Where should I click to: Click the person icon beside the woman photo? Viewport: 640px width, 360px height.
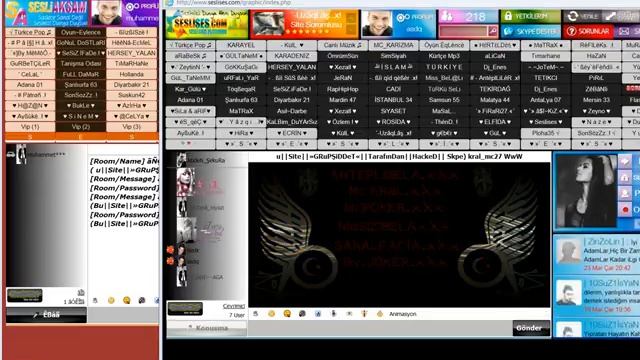[624, 193]
